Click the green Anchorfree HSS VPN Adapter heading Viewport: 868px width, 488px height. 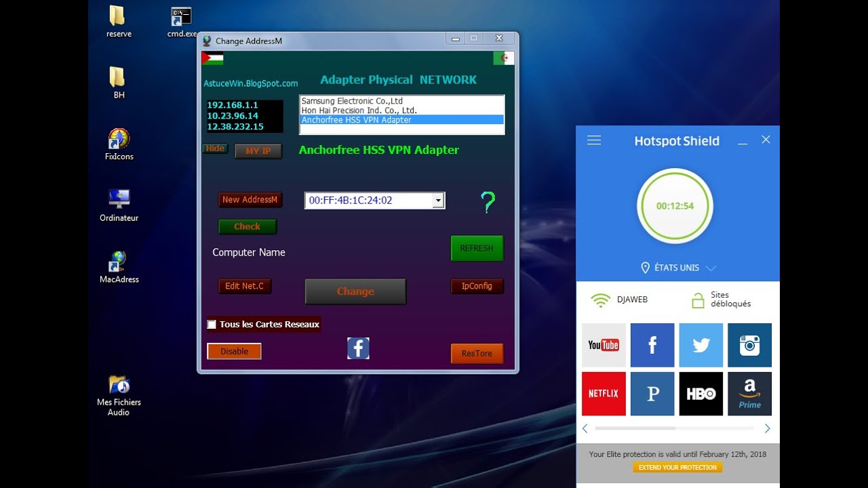[379, 150]
